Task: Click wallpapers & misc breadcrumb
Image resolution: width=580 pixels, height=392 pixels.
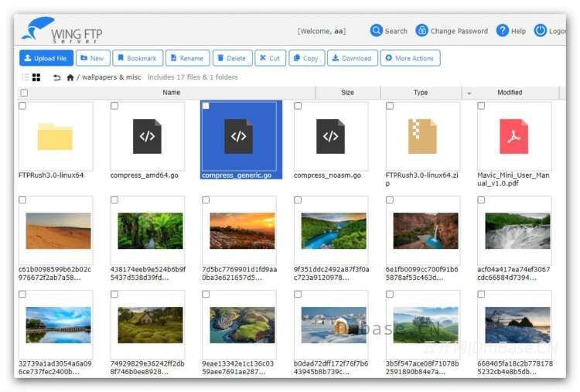Action: [111, 77]
